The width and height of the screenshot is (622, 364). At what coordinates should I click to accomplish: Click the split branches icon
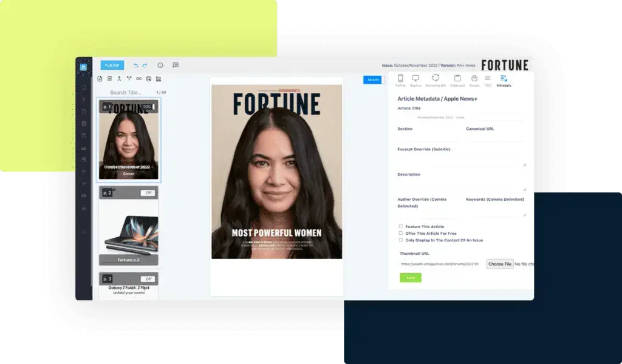click(129, 79)
